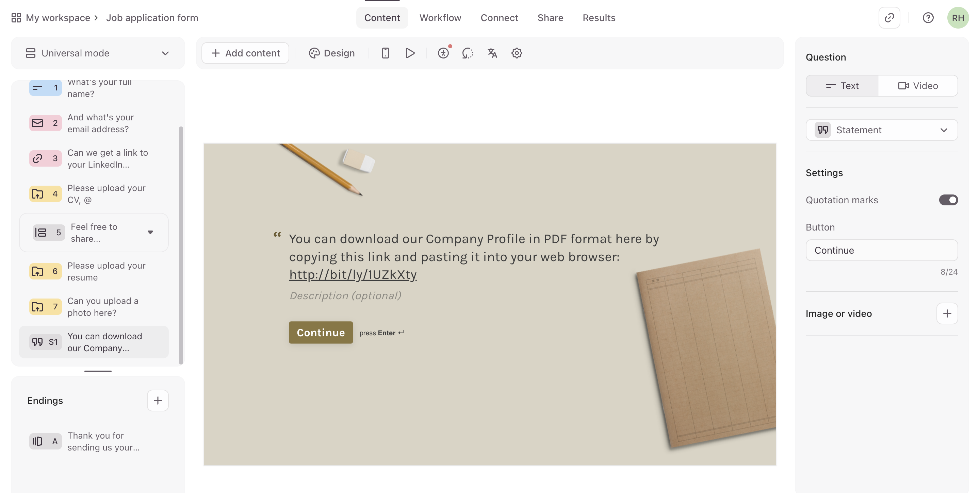980x493 pixels.
Task: Select question 2 email icon
Action: [45, 123]
